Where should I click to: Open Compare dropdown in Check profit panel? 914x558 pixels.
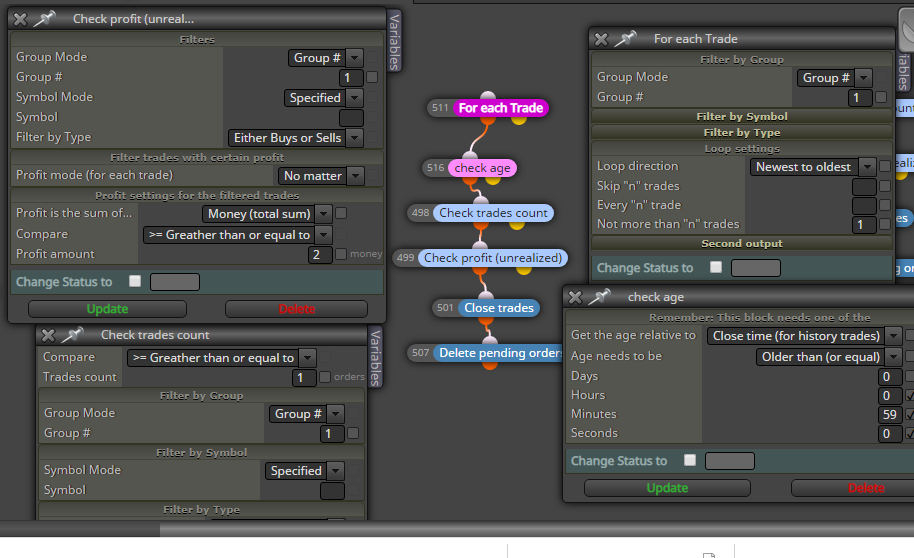click(x=237, y=235)
